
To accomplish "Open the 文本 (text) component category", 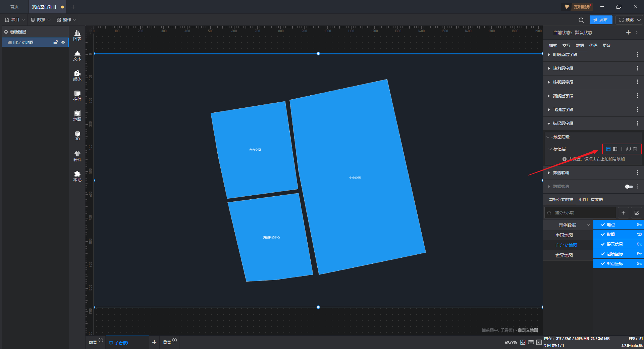I will click(77, 55).
